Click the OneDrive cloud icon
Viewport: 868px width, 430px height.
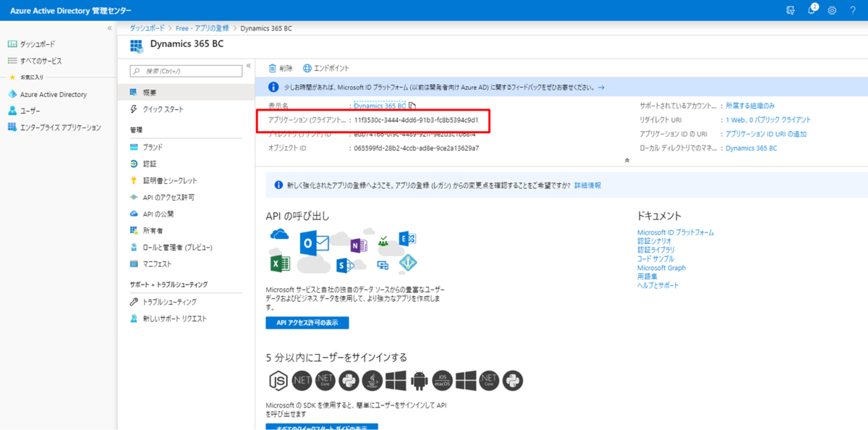(x=279, y=235)
